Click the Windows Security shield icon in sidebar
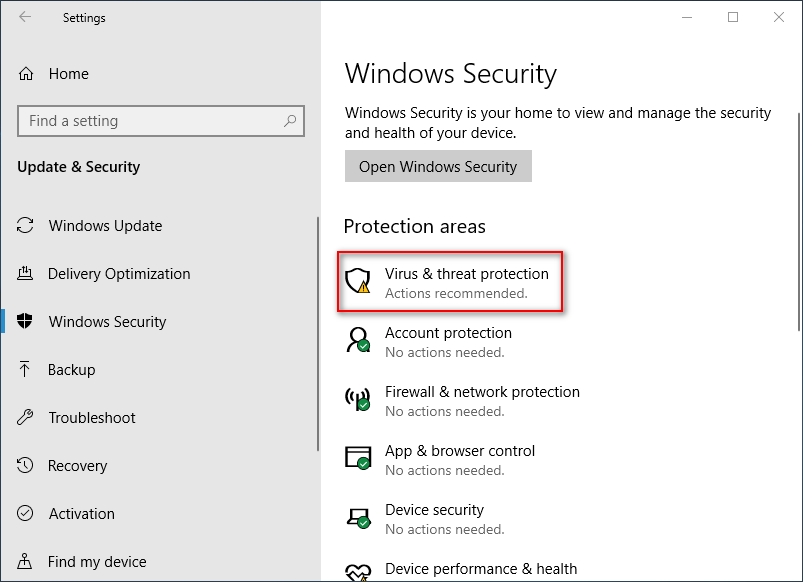Screen dimensions: 803x582 [x=25, y=321]
